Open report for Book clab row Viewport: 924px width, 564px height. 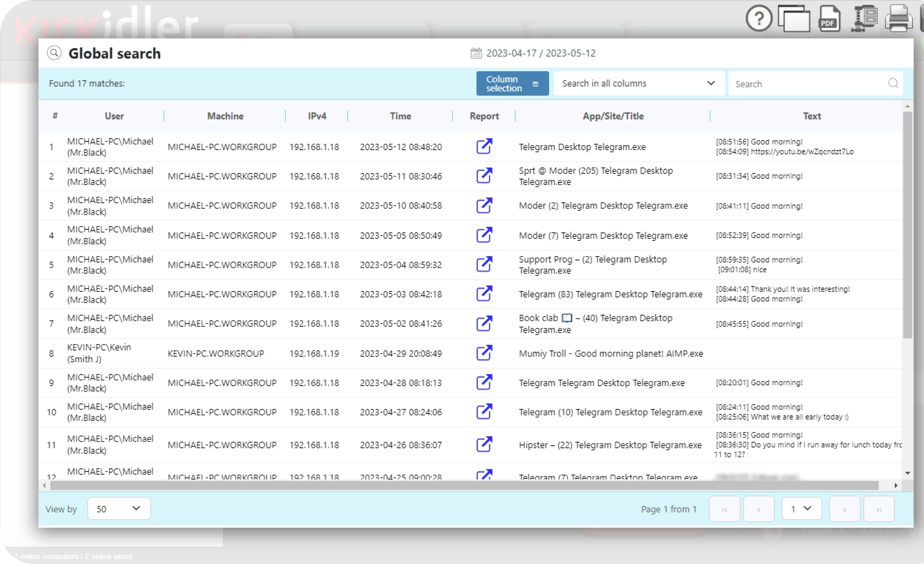tap(484, 323)
